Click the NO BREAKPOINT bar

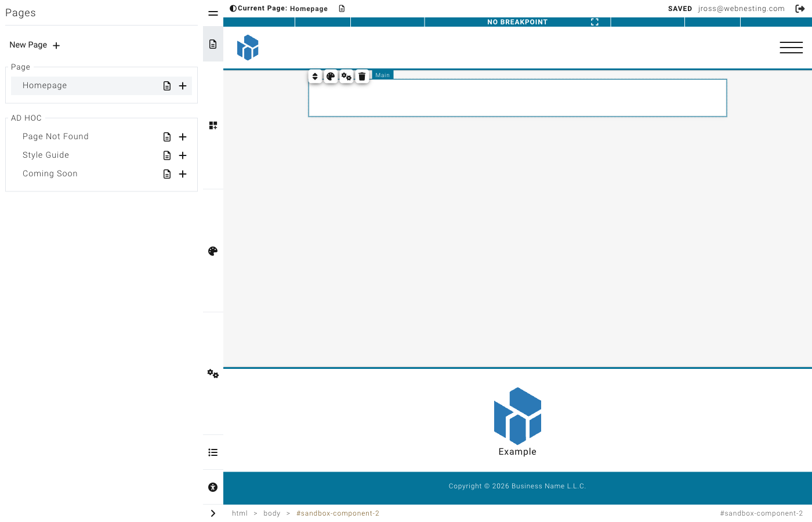pos(517,21)
